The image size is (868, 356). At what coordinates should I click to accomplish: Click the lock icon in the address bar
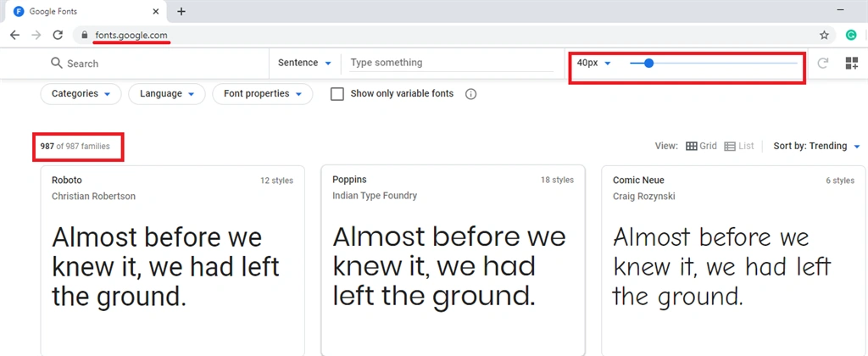tap(84, 35)
